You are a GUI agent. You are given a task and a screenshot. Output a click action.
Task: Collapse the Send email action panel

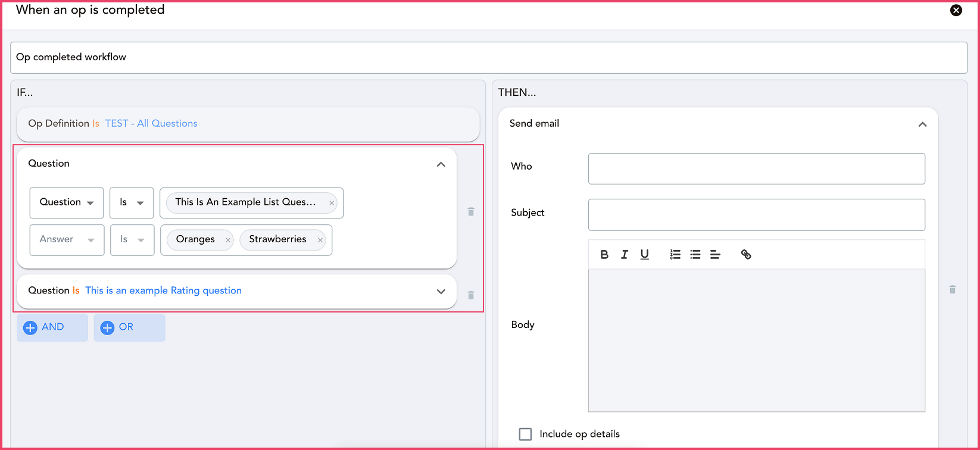click(922, 124)
